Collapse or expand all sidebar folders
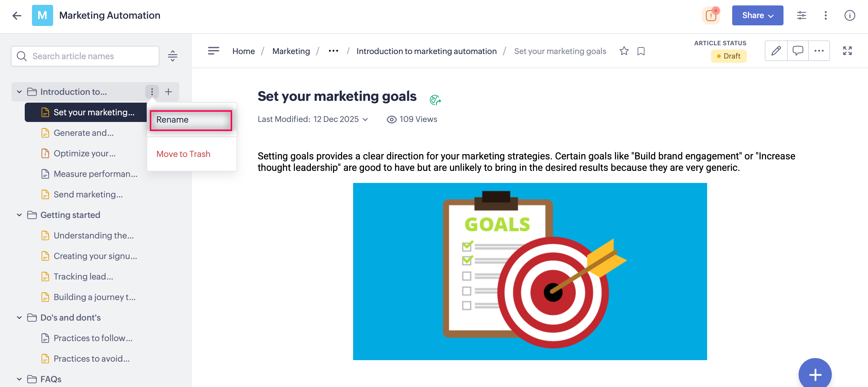The width and height of the screenshot is (868, 387). [173, 56]
